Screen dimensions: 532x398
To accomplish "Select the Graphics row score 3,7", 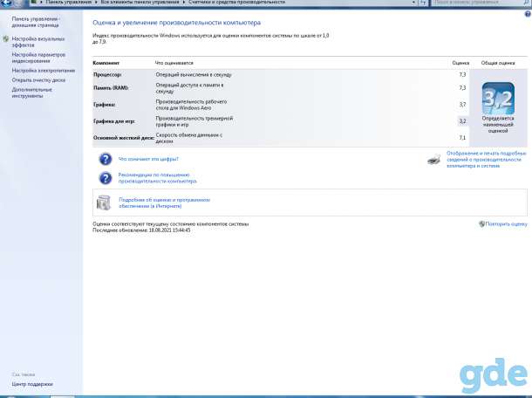I will click(x=462, y=105).
